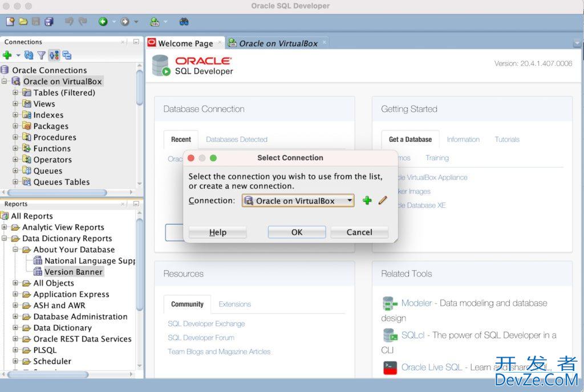Click the Filter funnel icon in Connections panel
Screen dimensions: 584x392
pyautogui.click(x=41, y=55)
